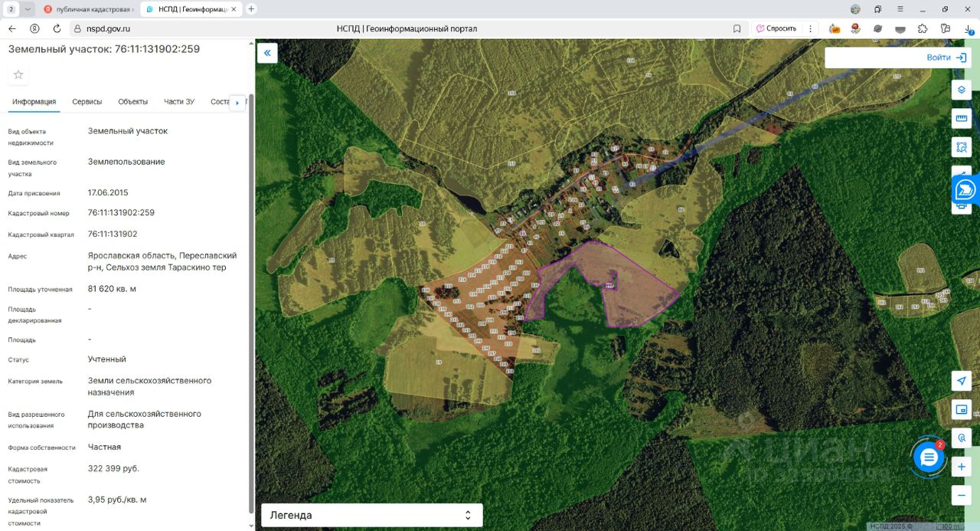
Task: Click the Спросить assistant button
Action: [x=776, y=28]
